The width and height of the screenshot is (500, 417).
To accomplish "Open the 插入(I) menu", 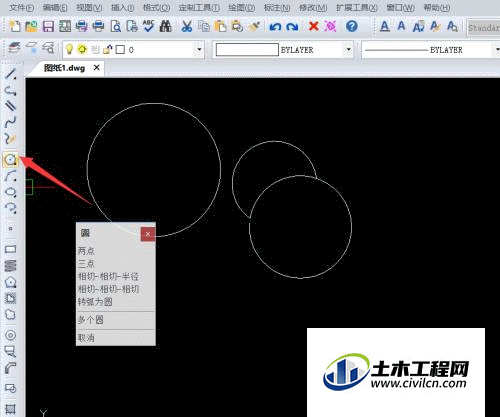I will tap(122, 7).
